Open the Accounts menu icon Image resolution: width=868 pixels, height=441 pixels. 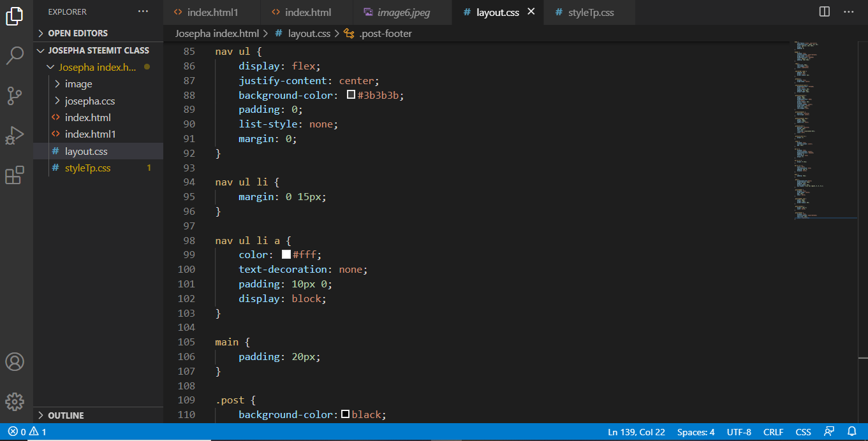click(x=15, y=362)
